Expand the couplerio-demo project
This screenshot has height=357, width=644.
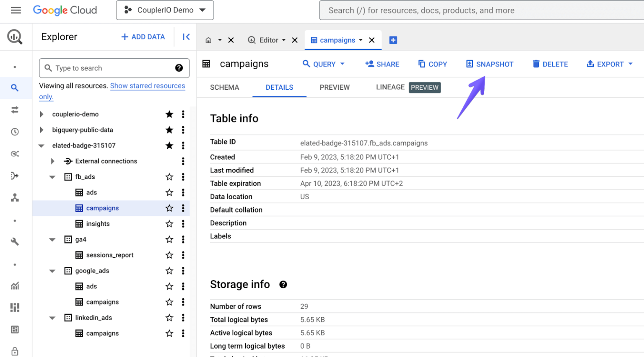[x=41, y=114]
